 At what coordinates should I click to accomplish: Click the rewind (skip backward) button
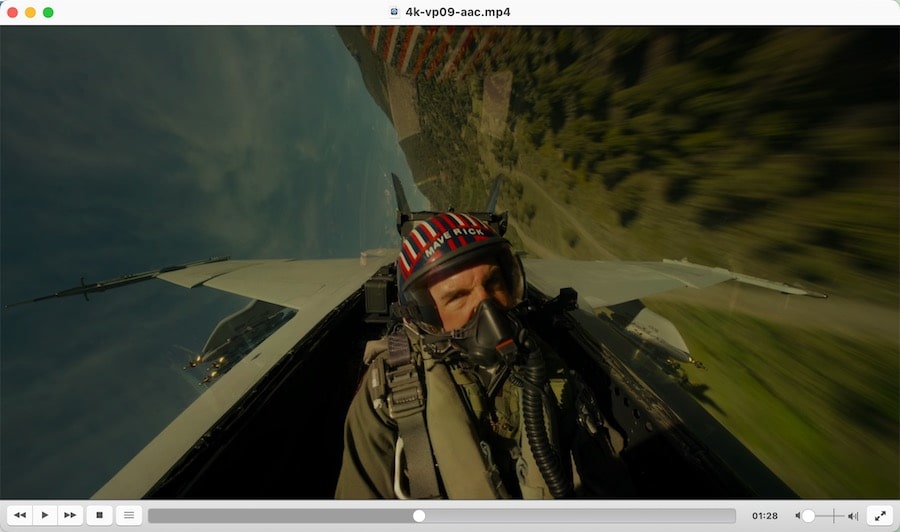point(20,515)
